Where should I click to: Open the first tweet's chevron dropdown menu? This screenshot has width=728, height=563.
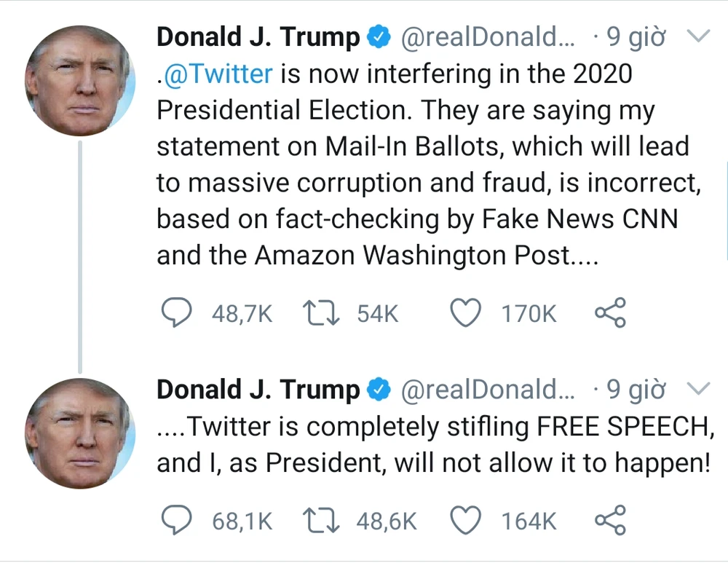698,36
